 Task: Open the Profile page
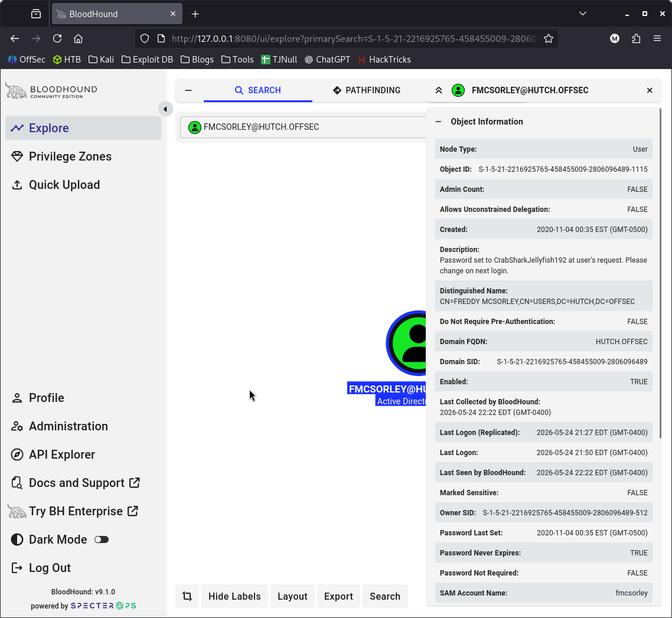coord(83,398)
